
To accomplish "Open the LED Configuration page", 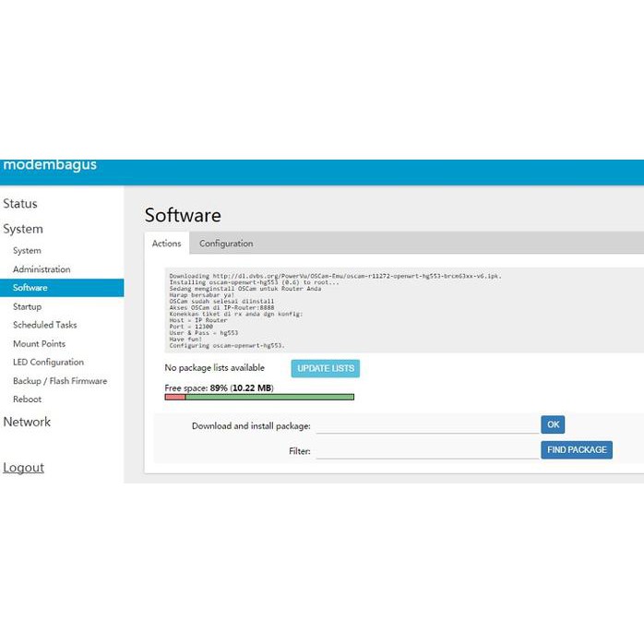I will pyautogui.click(x=48, y=363).
